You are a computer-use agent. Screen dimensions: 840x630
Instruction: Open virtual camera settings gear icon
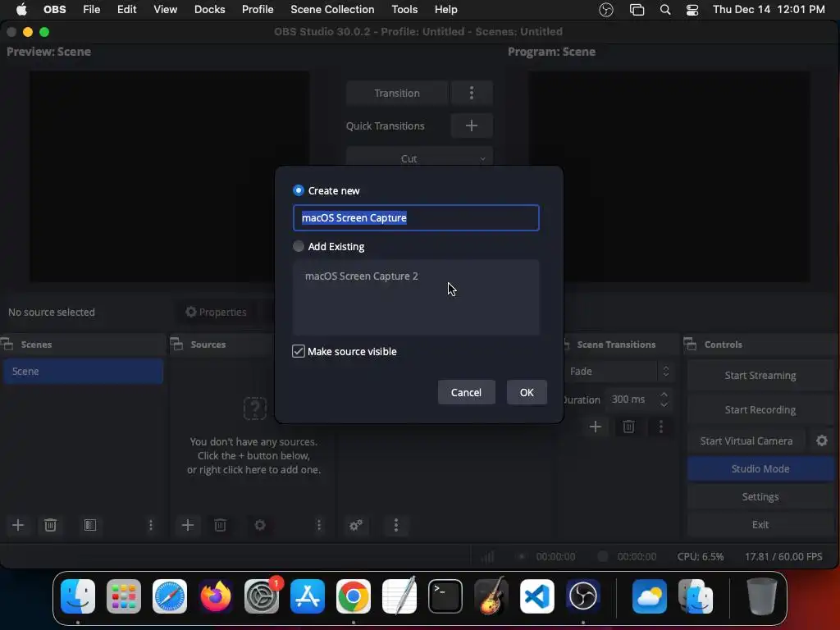[x=822, y=441]
